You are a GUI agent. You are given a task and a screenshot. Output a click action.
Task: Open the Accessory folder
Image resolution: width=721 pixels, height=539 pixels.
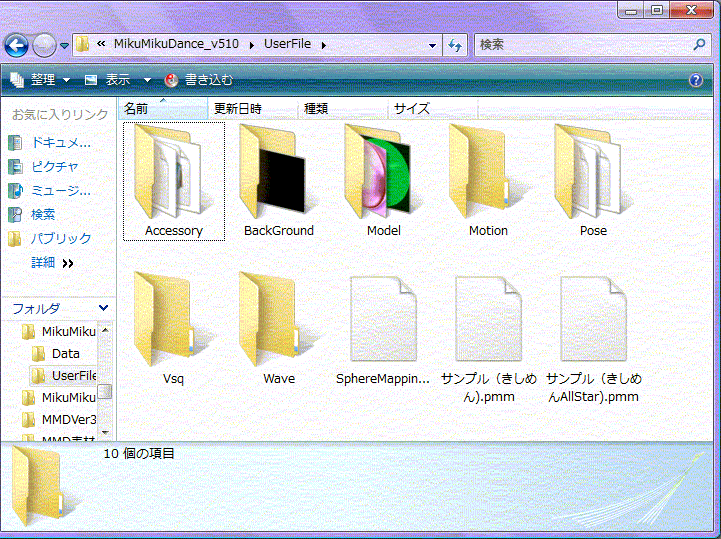(174, 181)
